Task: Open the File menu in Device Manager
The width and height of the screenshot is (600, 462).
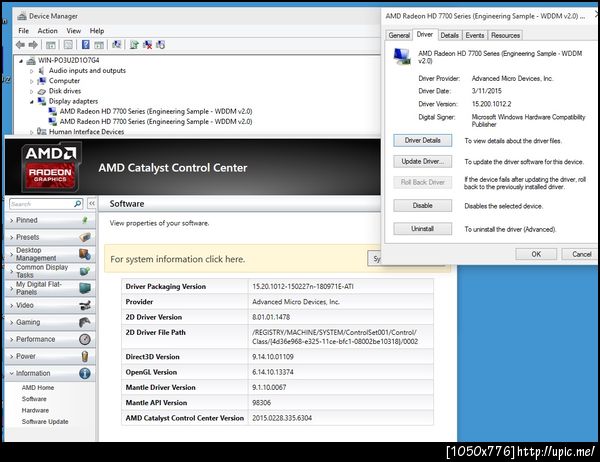Action: 23,31
